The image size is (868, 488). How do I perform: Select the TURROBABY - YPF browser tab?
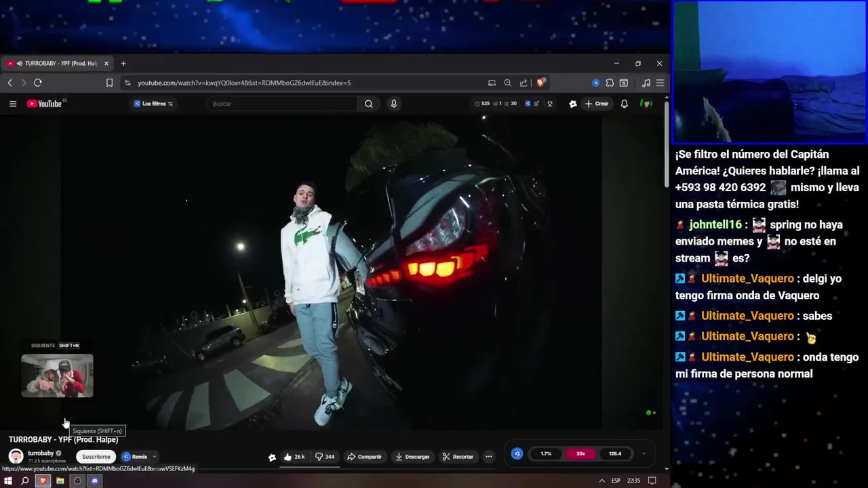pyautogui.click(x=58, y=64)
